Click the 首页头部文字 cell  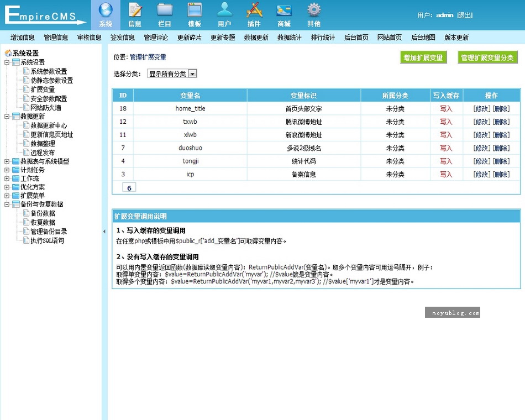coord(304,108)
